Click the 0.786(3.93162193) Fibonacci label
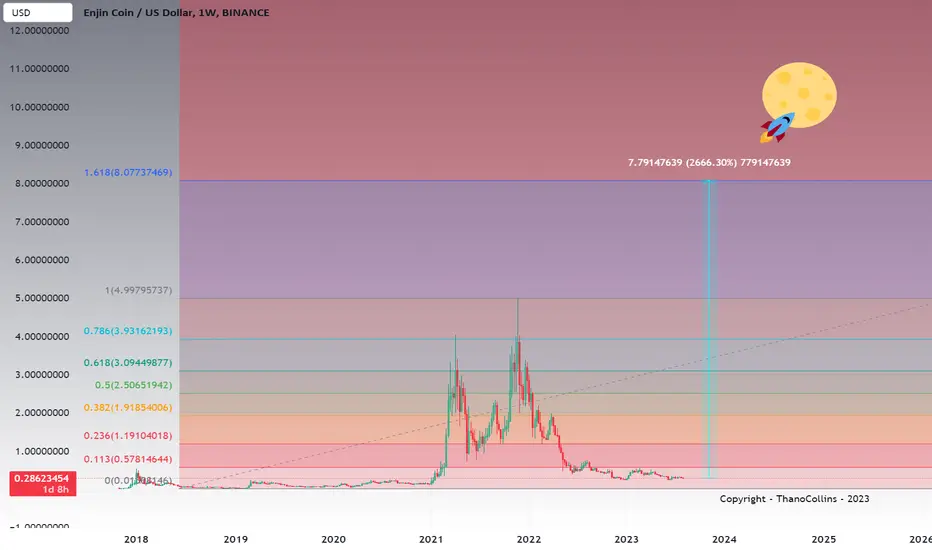The height and width of the screenshot is (550, 932). click(128, 331)
